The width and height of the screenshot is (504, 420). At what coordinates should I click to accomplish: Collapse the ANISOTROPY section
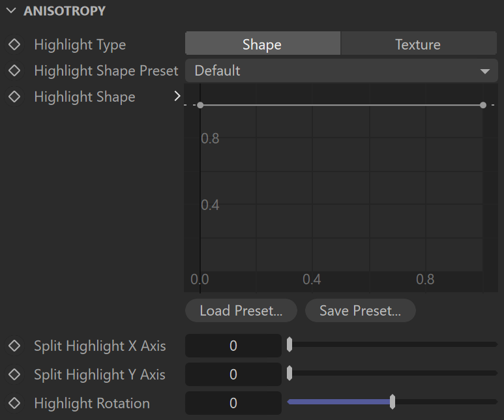[x=11, y=10]
